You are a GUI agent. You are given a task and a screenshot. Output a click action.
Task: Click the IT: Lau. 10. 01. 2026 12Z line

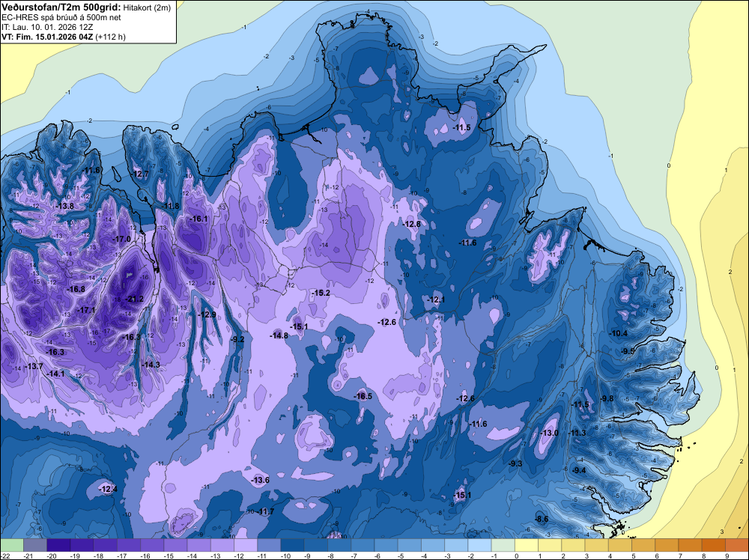click(47, 27)
